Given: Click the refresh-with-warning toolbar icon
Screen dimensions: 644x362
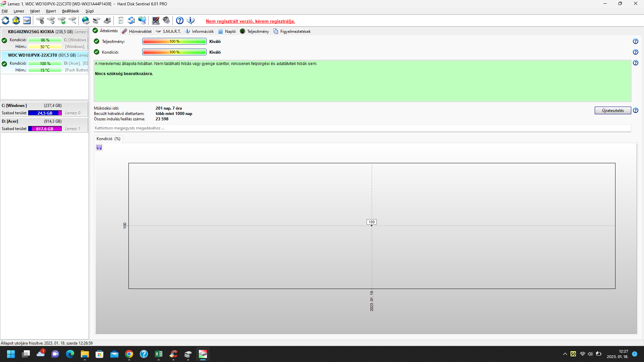Looking at the screenshot, I should (16, 20).
